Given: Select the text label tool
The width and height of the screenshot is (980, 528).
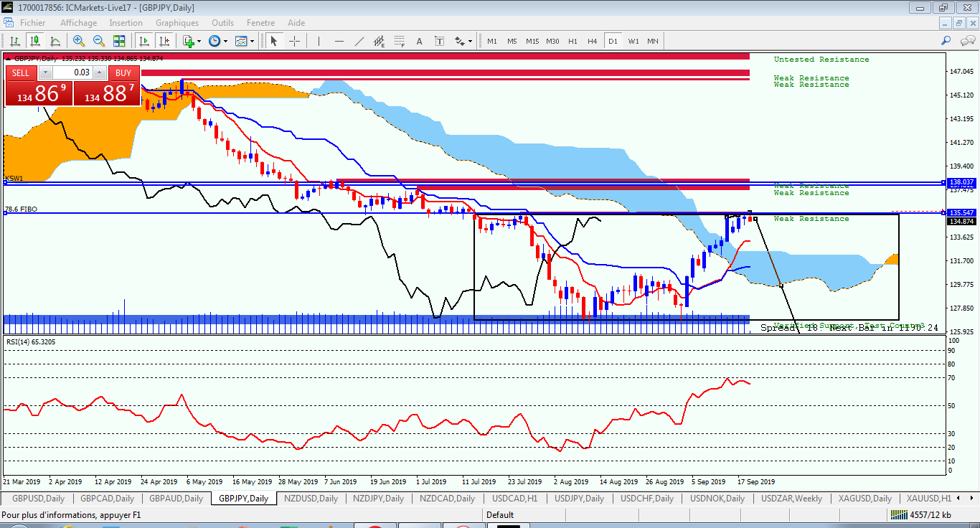Looking at the screenshot, I should pyautogui.click(x=439, y=41).
